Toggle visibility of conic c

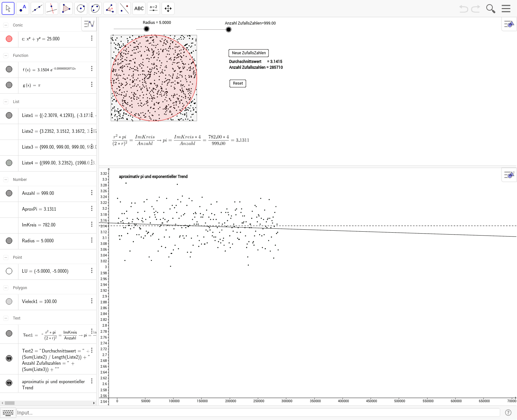coord(9,39)
